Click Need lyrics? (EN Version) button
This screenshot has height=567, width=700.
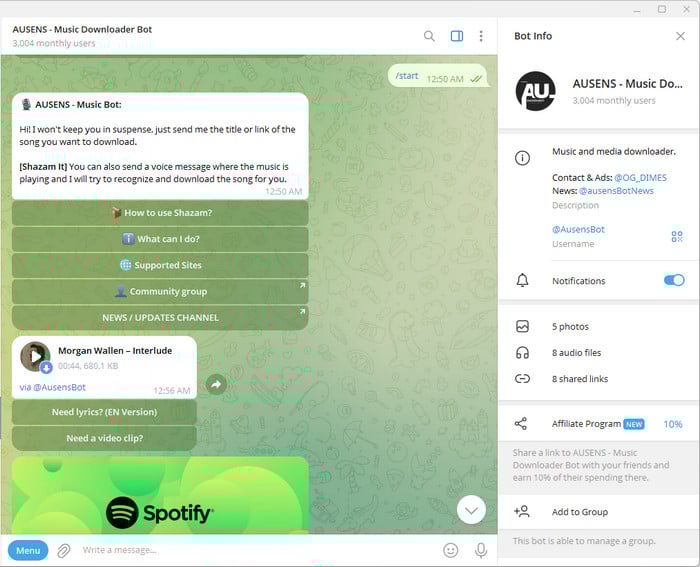click(104, 412)
